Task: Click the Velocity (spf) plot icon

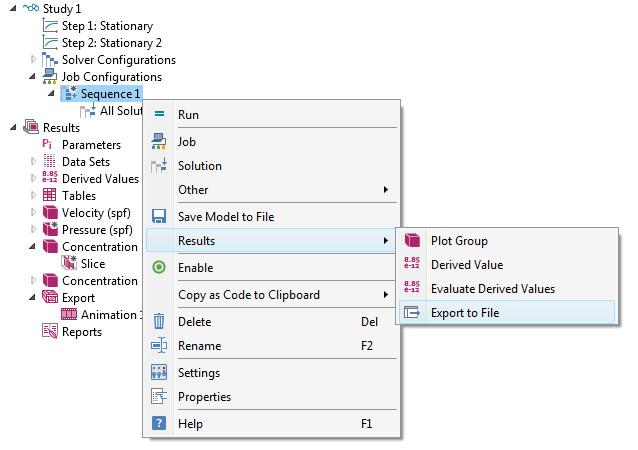Action: click(50, 212)
